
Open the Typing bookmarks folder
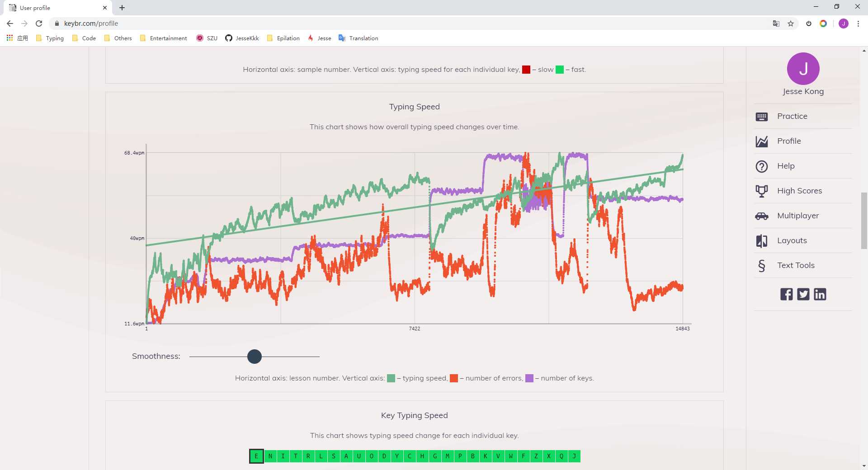point(50,38)
